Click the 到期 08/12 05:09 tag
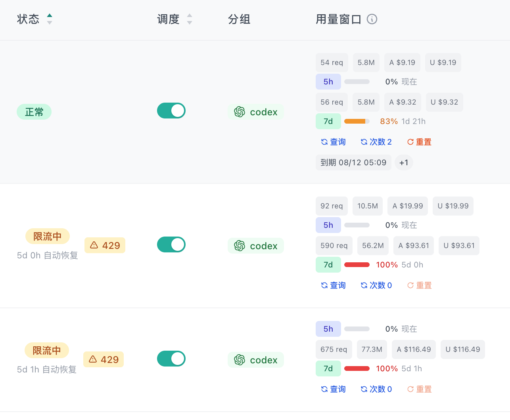Screen dimensions: 510x420 pyautogui.click(x=353, y=162)
